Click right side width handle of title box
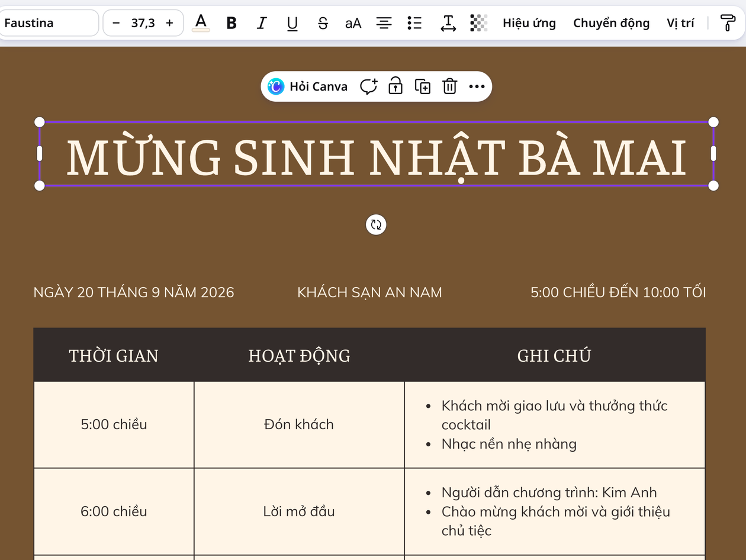 point(713,153)
